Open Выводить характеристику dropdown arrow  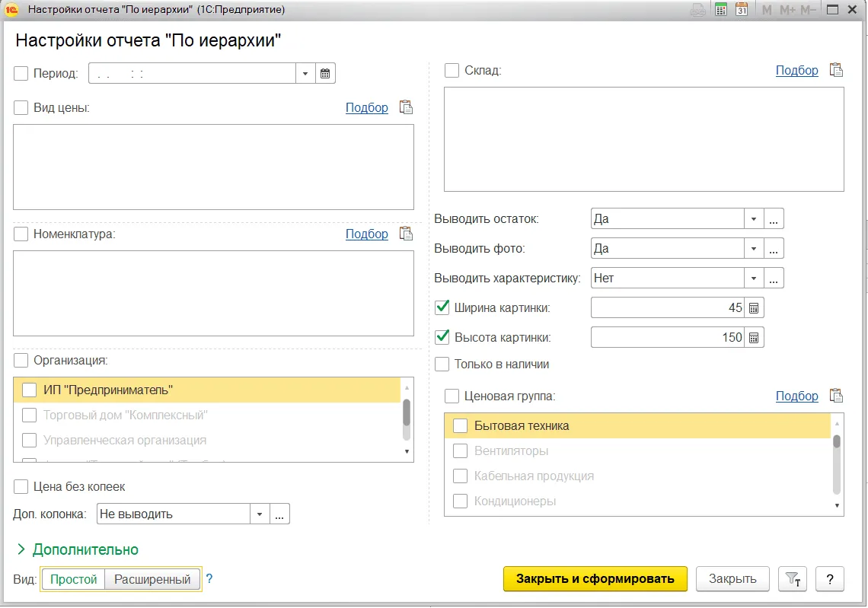coord(754,279)
